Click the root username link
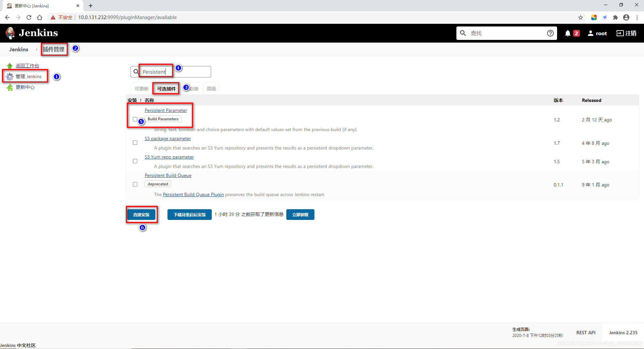Viewport: 644px width, 349px height. [x=601, y=33]
